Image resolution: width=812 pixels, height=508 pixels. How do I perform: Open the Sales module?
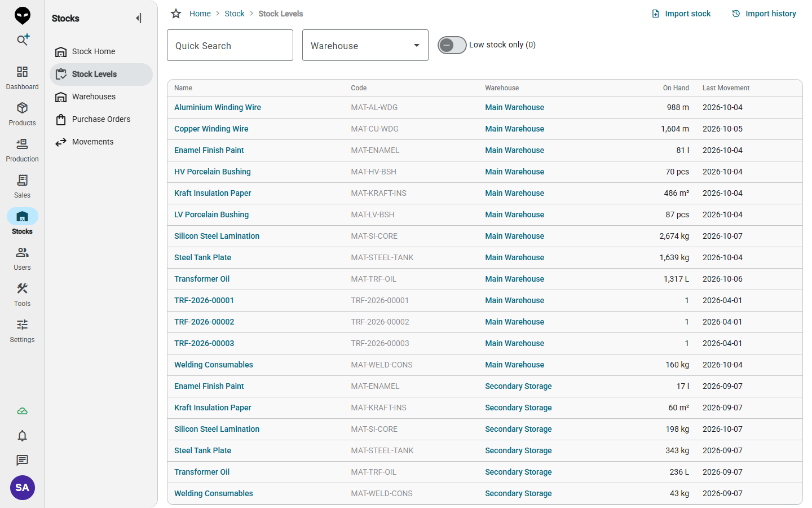(x=22, y=186)
